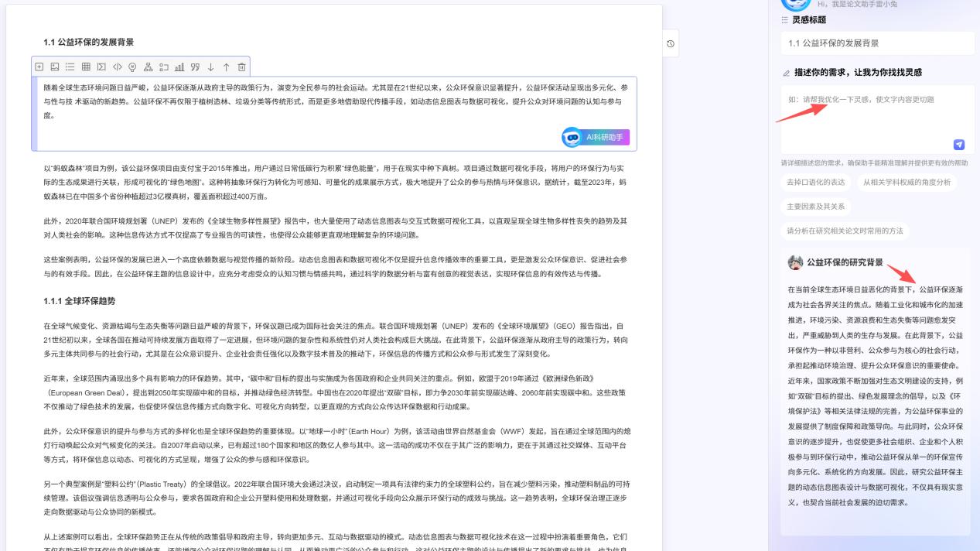Click the paragraph starting 另一个典型案例
The width and height of the screenshot is (980, 551).
click(x=336, y=498)
